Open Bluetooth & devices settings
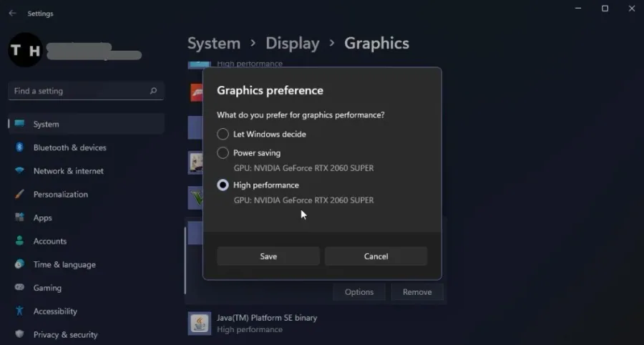The image size is (644, 345). 87,147
